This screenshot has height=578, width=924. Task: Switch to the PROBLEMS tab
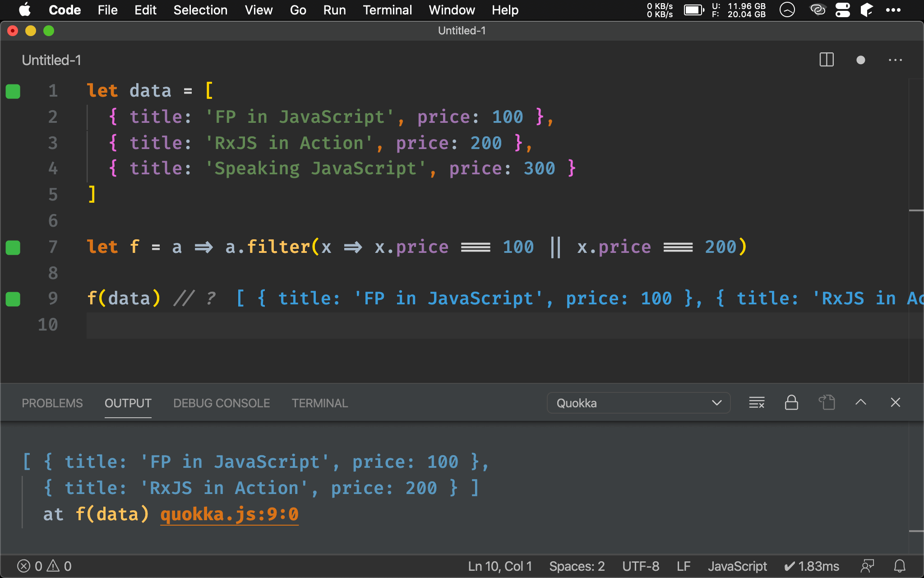click(x=52, y=403)
